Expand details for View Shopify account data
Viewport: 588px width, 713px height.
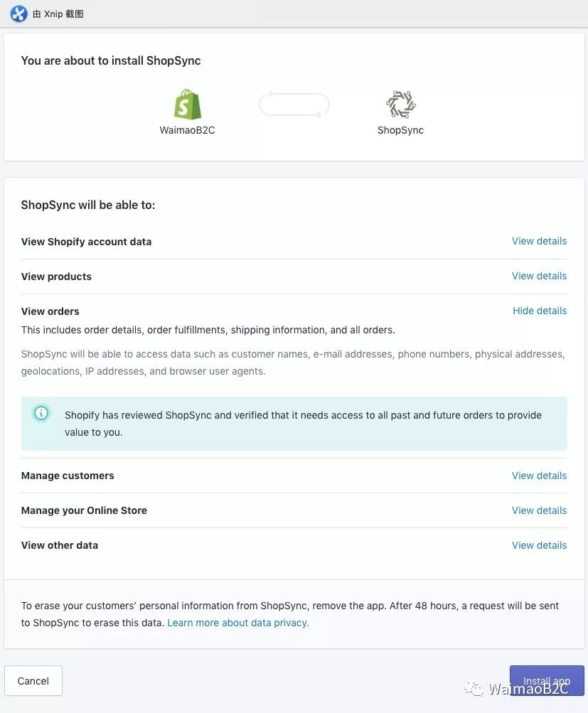pos(539,241)
